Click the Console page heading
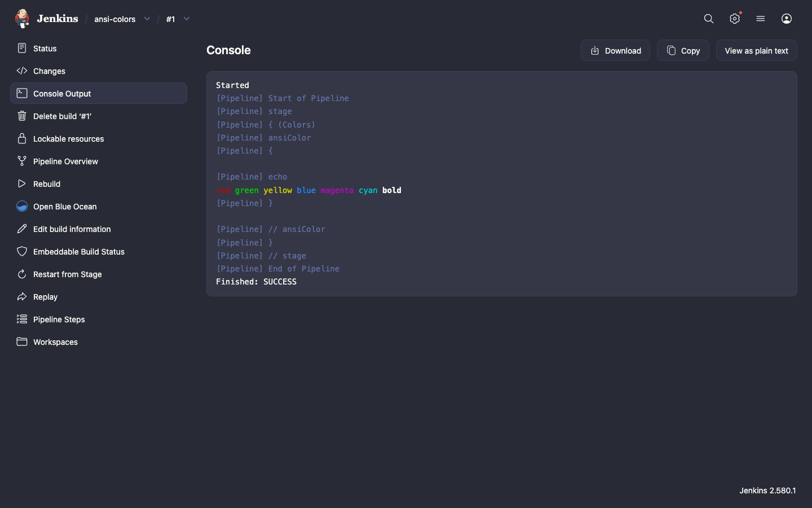 click(x=228, y=50)
